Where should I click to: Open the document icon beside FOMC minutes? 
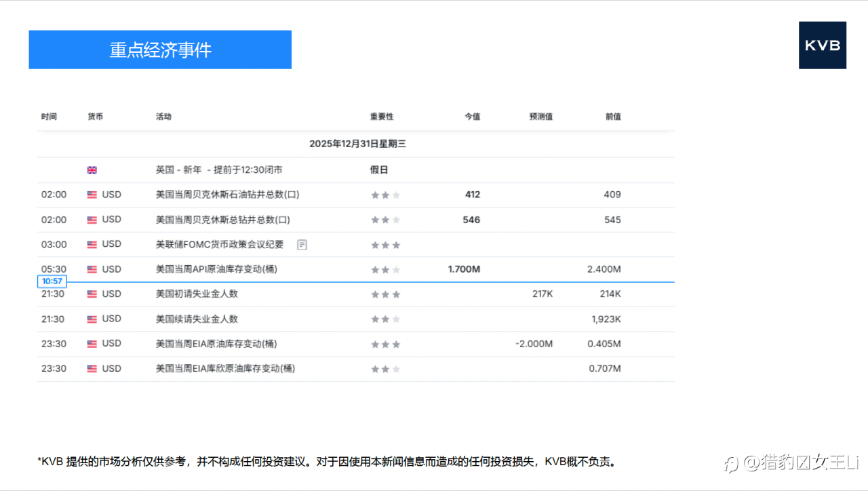(x=302, y=245)
